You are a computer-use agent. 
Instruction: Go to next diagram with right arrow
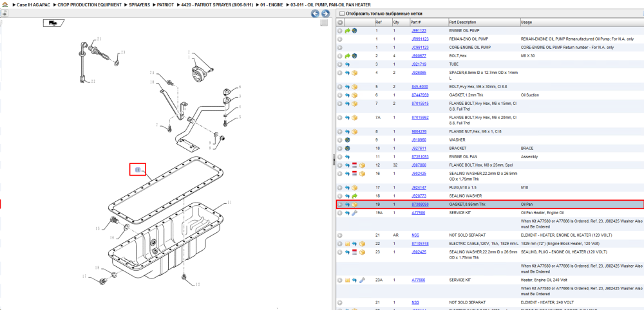325,14
